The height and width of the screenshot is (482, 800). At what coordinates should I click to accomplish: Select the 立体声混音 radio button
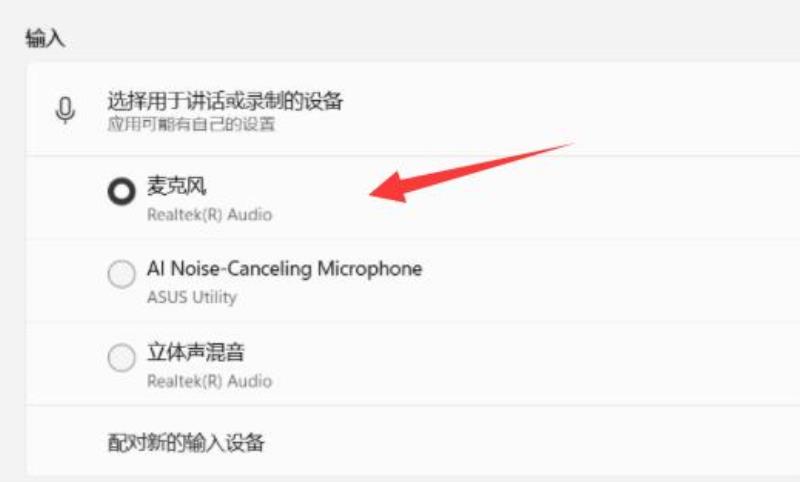tap(121, 357)
